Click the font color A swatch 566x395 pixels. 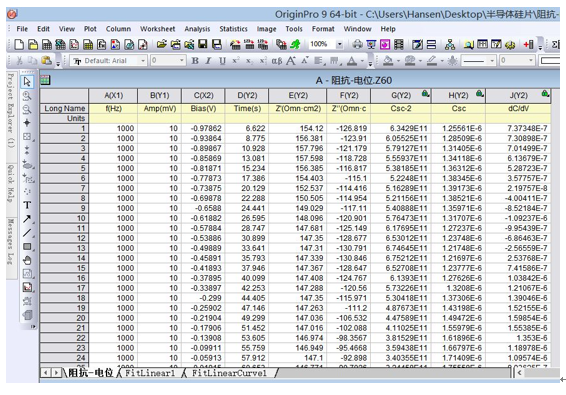[352, 61]
